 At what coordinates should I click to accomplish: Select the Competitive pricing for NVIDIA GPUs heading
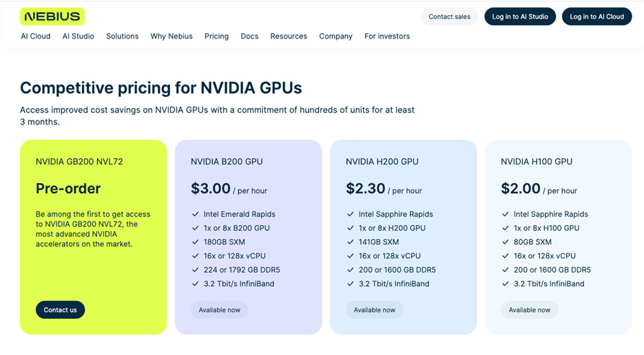click(x=161, y=88)
